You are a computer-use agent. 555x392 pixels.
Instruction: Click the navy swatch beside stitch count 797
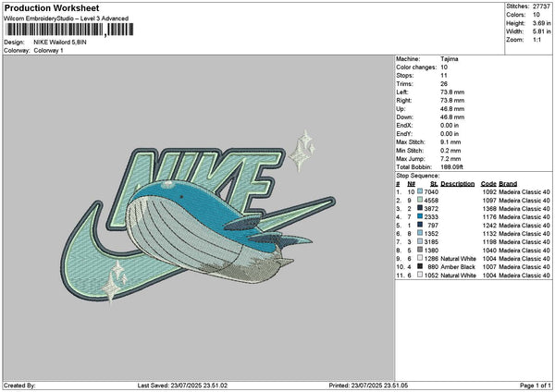(420, 225)
